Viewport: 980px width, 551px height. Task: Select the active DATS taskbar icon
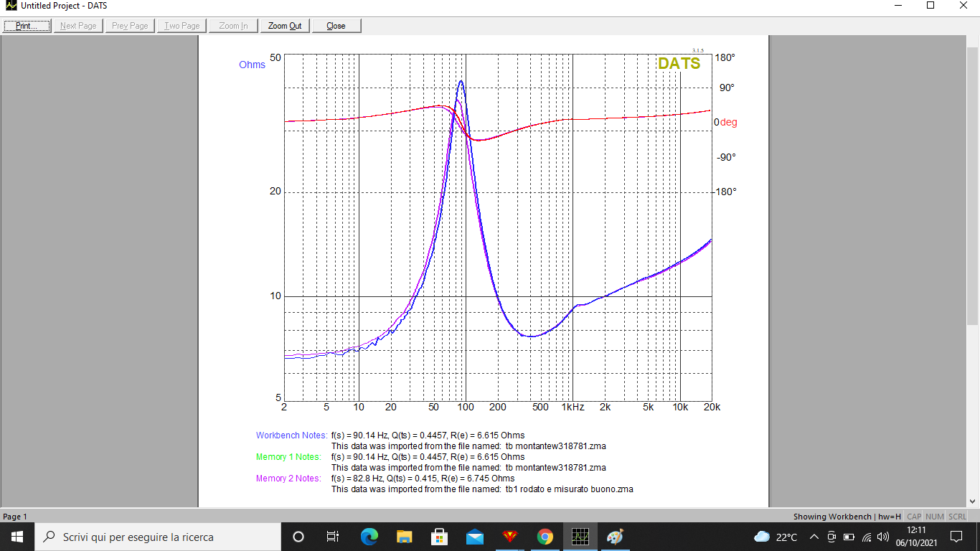580,537
